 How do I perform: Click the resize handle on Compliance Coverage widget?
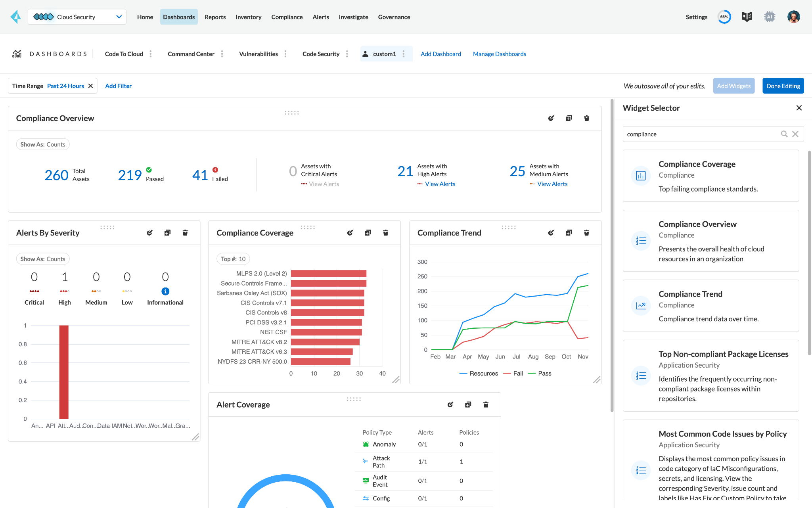(395, 380)
